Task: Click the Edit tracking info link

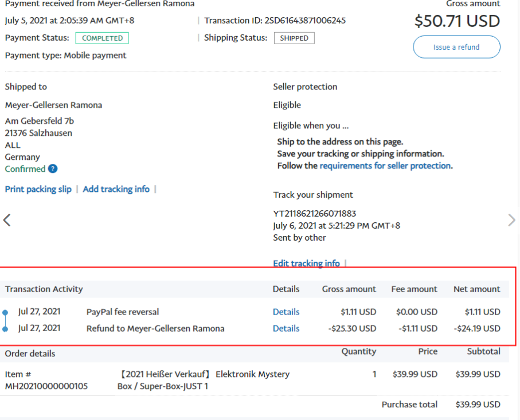Action: (x=306, y=264)
